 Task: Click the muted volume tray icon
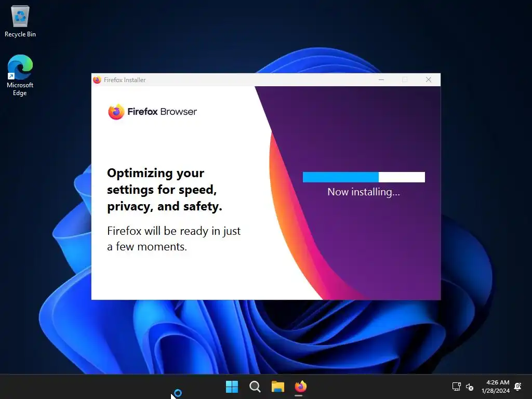point(470,387)
